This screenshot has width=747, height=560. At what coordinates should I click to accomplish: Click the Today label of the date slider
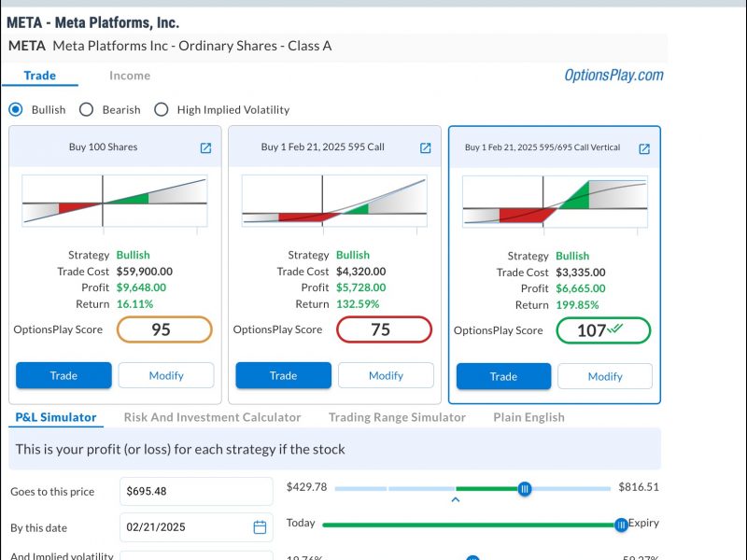[301, 523]
